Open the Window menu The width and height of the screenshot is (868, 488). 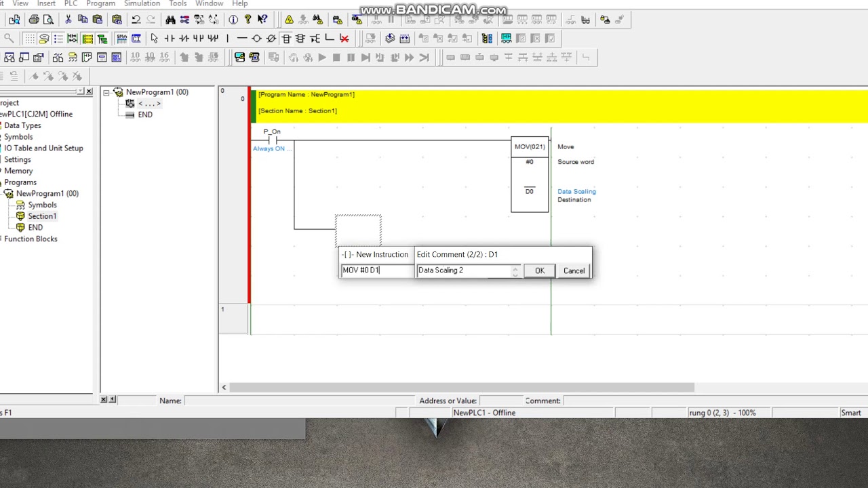pos(209,3)
